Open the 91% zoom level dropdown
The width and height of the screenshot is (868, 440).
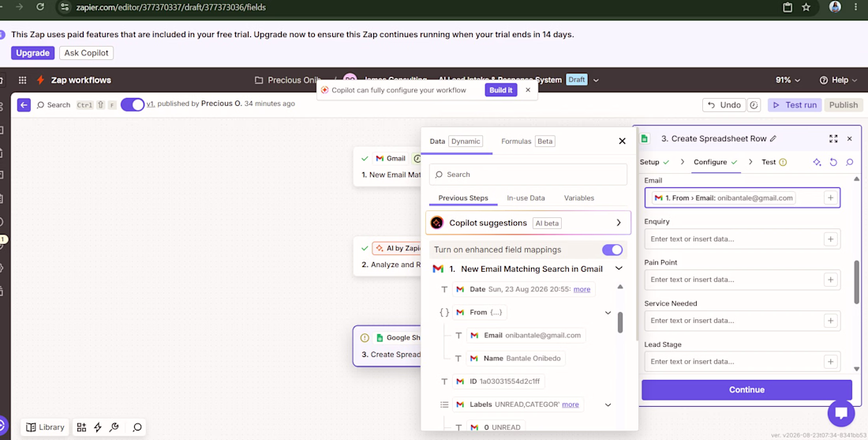click(788, 80)
